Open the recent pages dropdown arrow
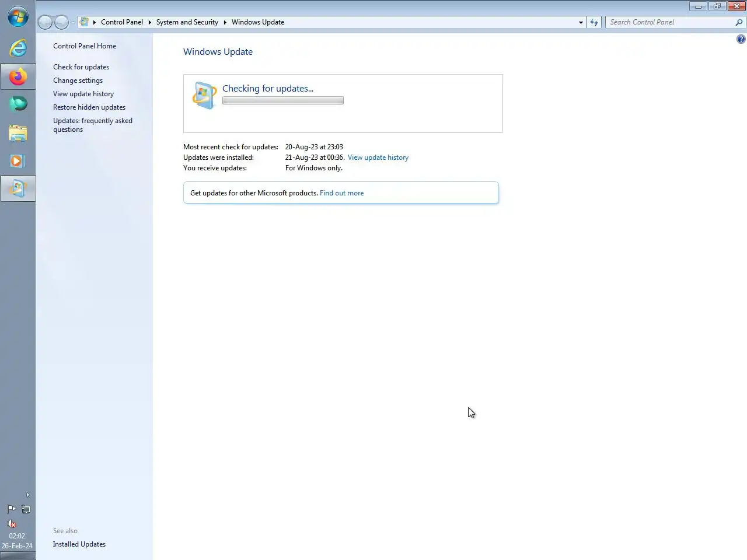 pyautogui.click(x=73, y=22)
